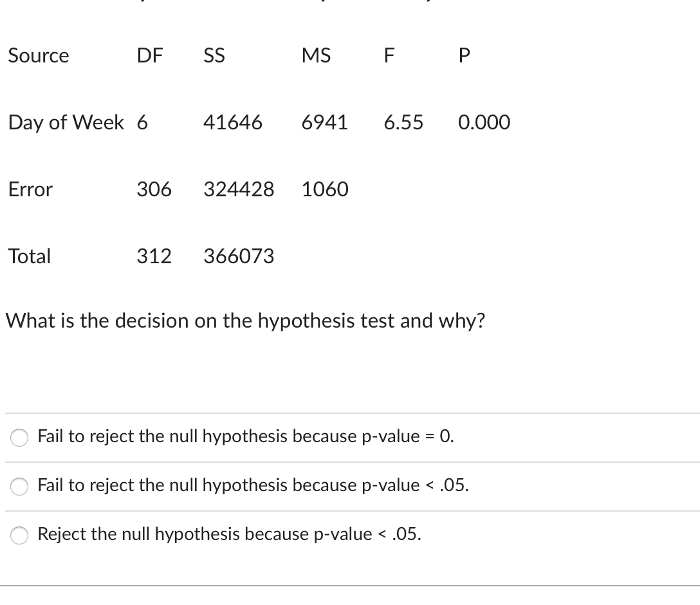Click the F statistic value 6.55

403,122
